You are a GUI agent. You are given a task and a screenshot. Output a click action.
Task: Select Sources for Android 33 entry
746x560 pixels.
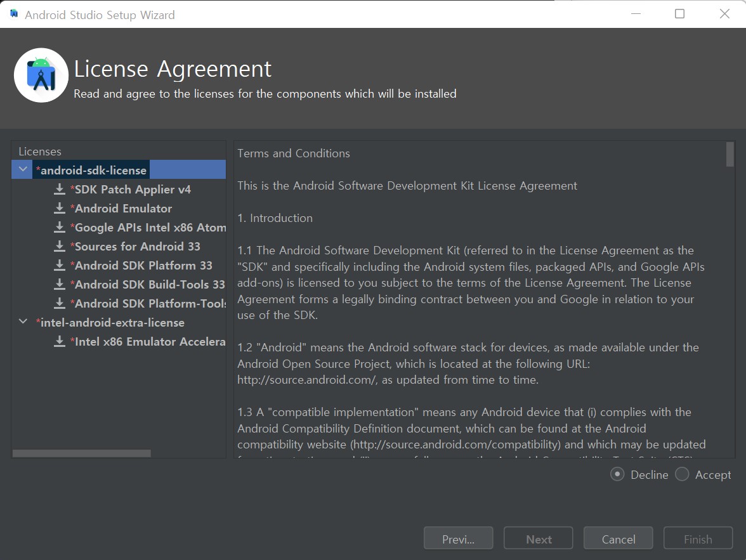(x=135, y=247)
